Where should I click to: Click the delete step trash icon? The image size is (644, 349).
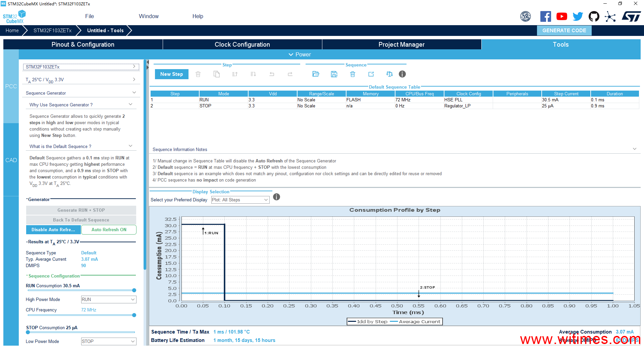[x=198, y=74]
